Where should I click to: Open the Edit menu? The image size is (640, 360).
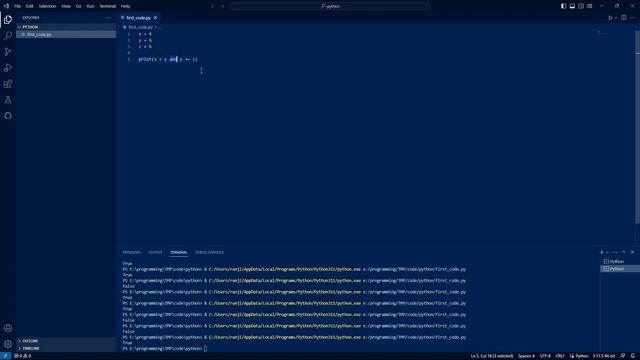29,6
